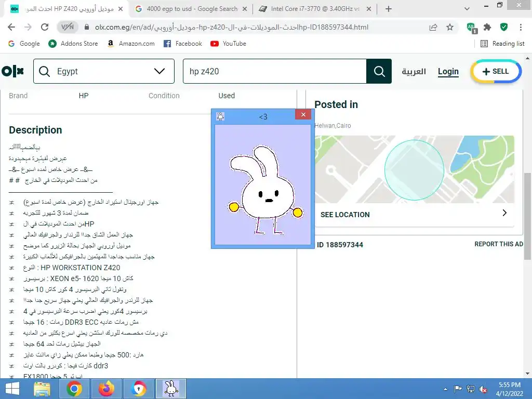Switch to the OLX HP Z420 tab
The height and width of the screenshot is (399, 532).
coord(66,9)
